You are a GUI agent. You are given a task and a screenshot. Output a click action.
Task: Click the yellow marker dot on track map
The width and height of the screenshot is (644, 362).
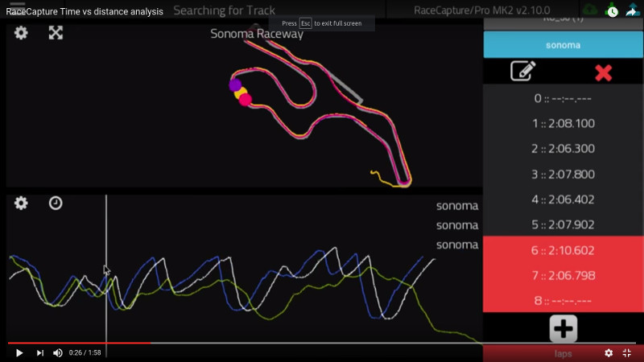tap(240, 93)
